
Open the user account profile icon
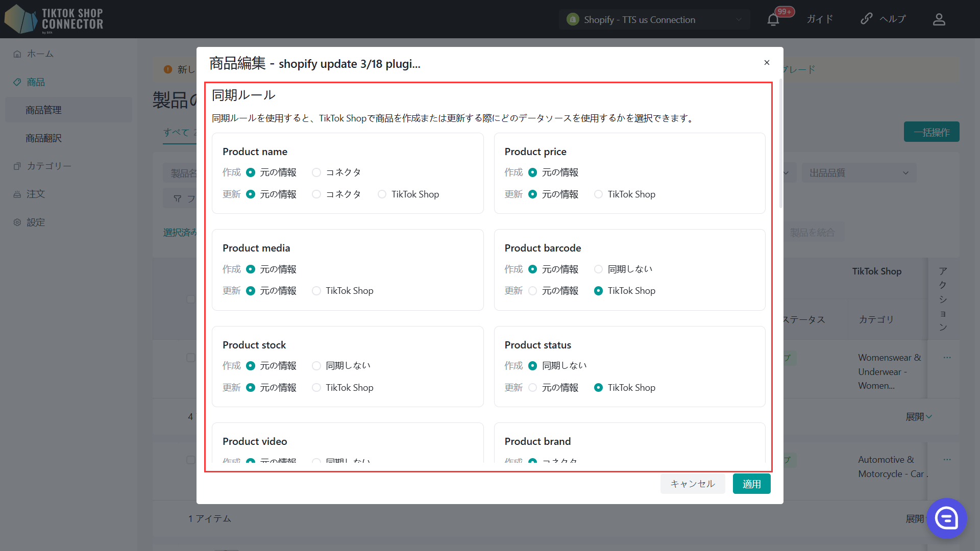click(939, 19)
